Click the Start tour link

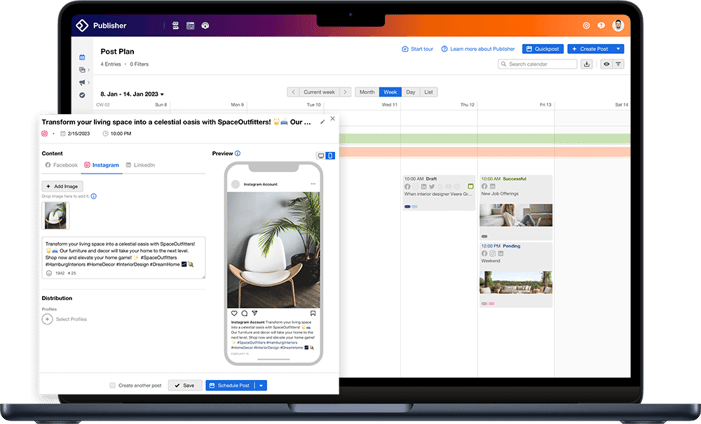click(417, 49)
